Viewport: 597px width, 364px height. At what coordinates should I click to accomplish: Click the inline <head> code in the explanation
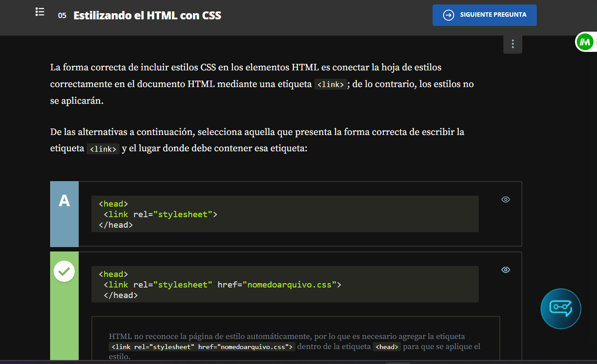386,347
